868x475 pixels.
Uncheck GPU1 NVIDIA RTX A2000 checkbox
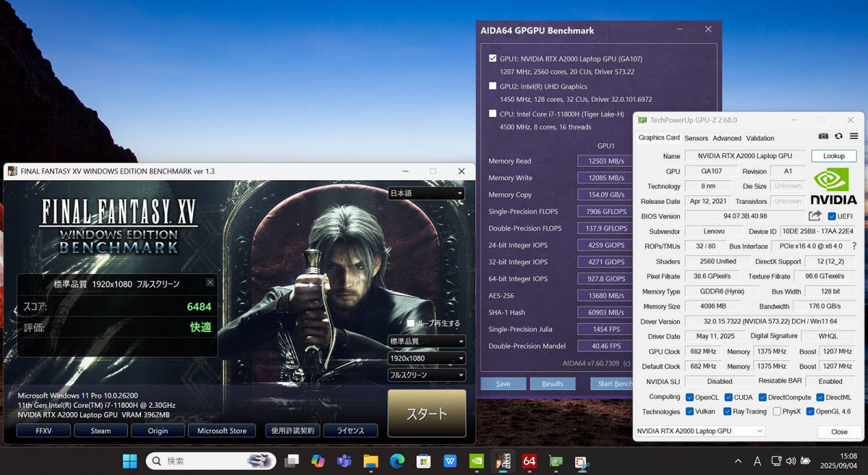493,59
